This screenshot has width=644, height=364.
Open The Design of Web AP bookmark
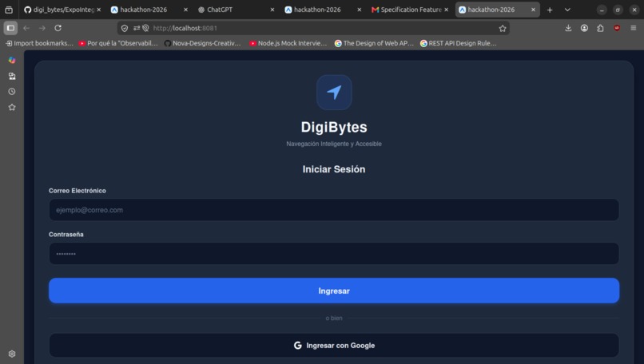[374, 43]
